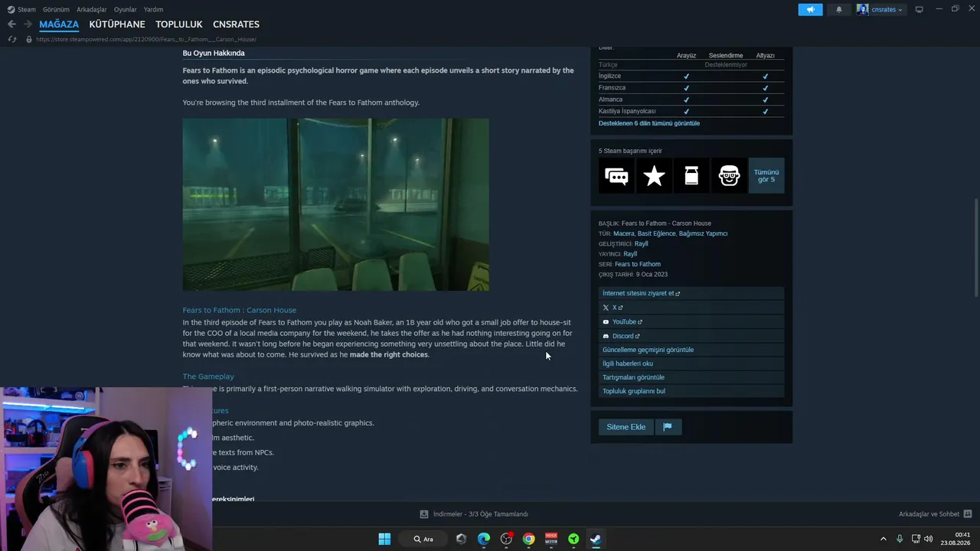
Task: Open the Görünüm menu
Action: (x=56, y=9)
